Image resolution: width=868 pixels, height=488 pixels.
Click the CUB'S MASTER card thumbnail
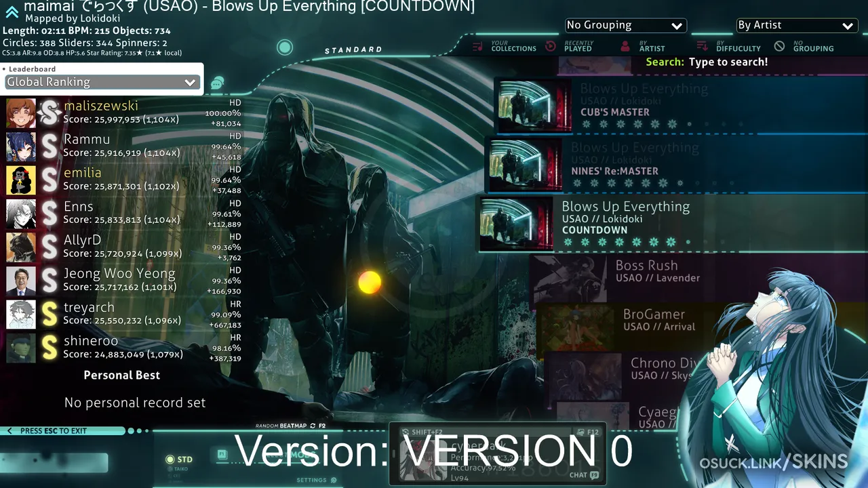pos(534,106)
